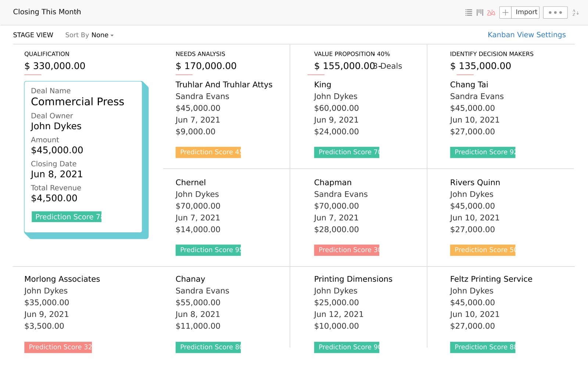Image resolution: width=588 pixels, height=366 pixels.
Task: Open Kanban View Settings link
Action: point(527,35)
